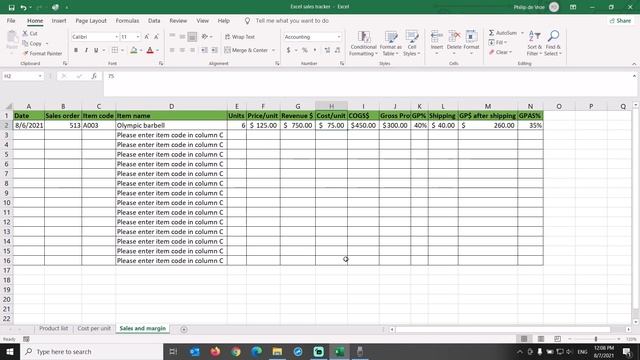Decrease font size icon

156,37
